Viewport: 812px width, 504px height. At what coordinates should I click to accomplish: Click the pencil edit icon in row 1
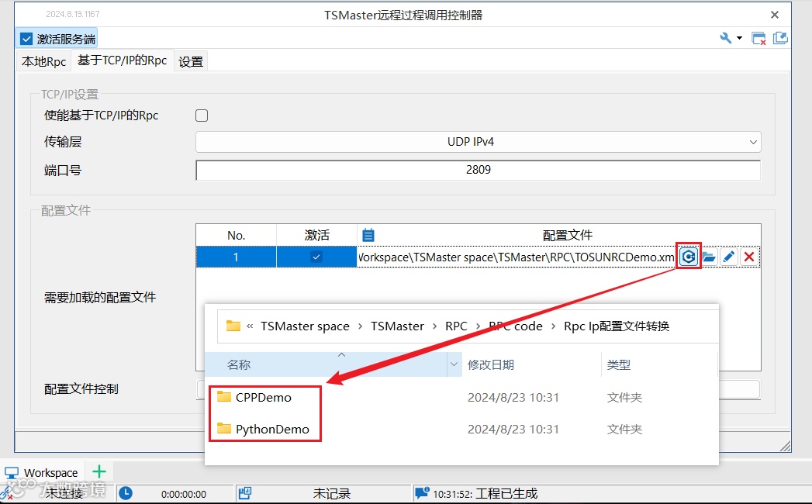click(728, 257)
